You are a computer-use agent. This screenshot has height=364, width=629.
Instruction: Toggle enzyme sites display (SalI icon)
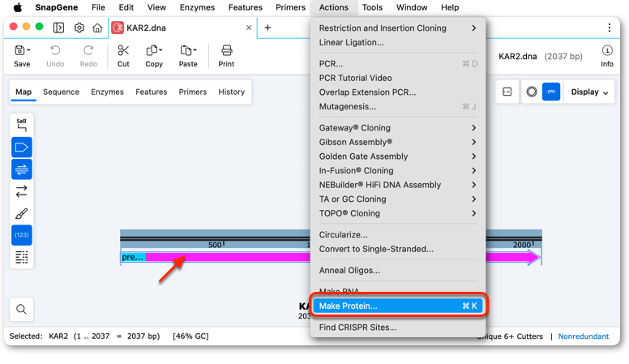click(22, 125)
